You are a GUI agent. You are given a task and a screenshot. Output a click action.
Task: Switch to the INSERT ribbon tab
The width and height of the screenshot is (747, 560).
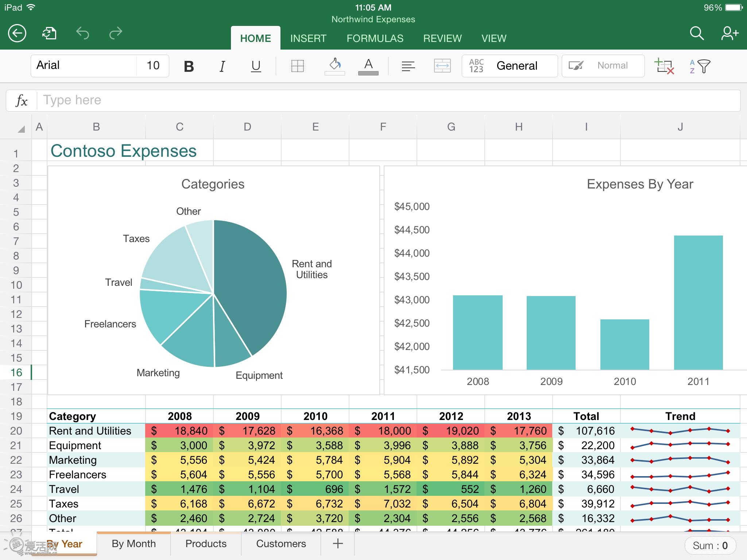coord(308,38)
